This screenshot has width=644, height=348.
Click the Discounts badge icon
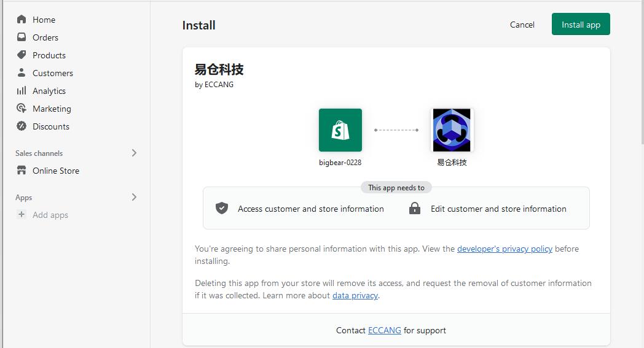[22, 126]
